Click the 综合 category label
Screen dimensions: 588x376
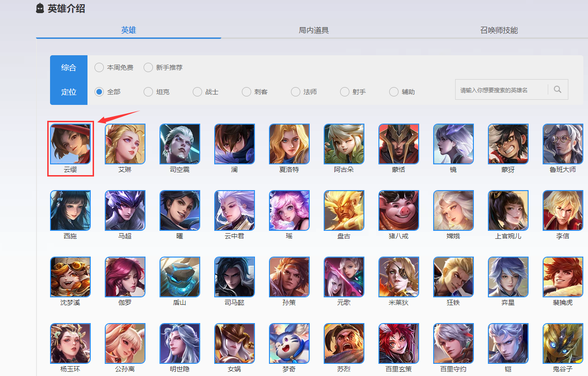coord(69,68)
